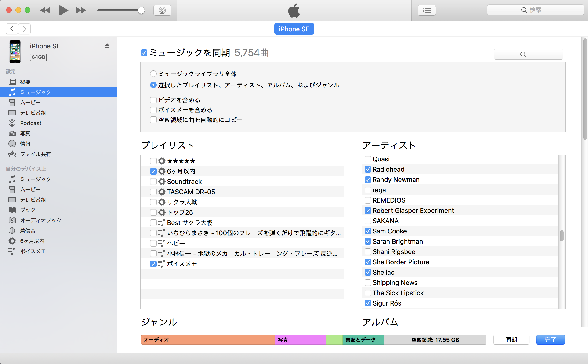
Task: Click オーディオ segment of storage bar
Action: [208, 340]
